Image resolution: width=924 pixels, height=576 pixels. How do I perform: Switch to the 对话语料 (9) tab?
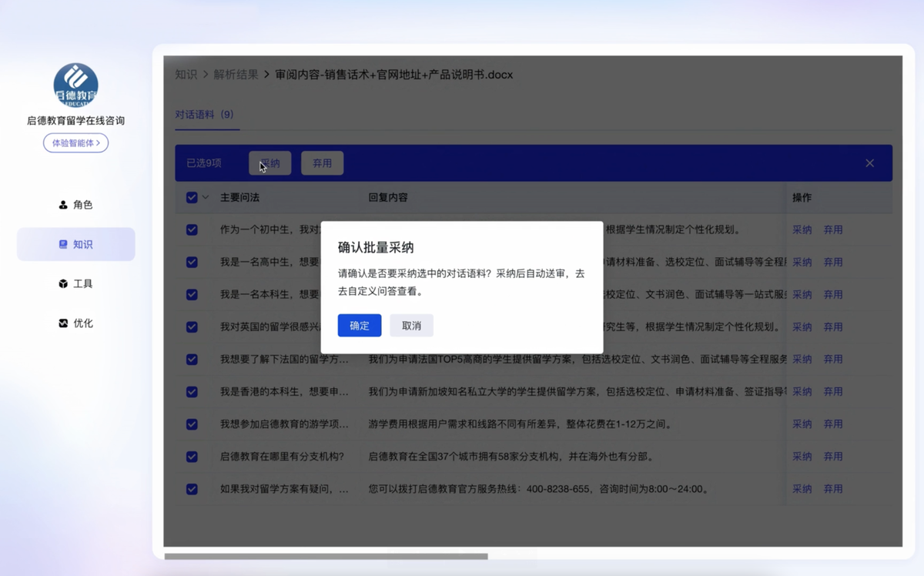pyautogui.click(x=204, y=114)
